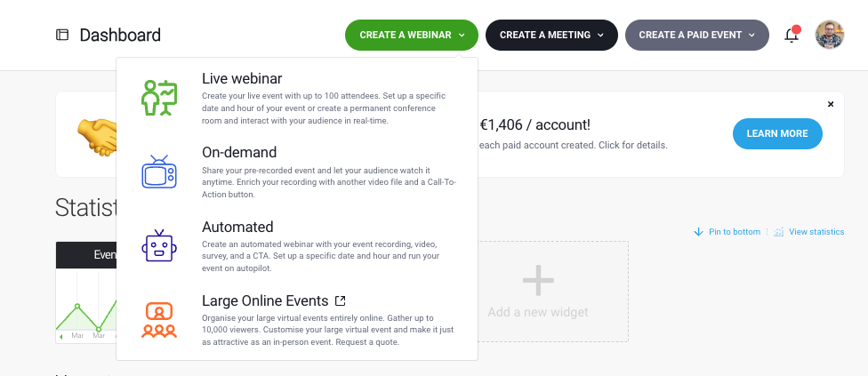Open the View statistics link

(816, 232)
